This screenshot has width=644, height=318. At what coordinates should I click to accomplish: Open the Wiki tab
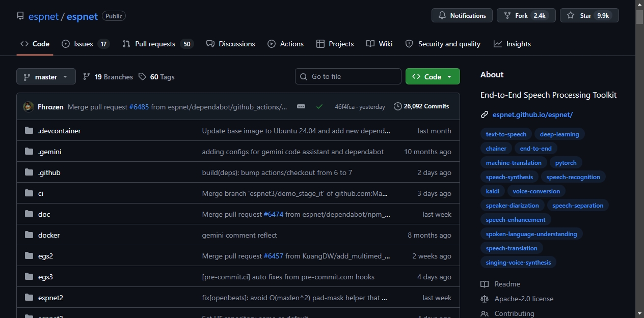(x=380, y=44)
